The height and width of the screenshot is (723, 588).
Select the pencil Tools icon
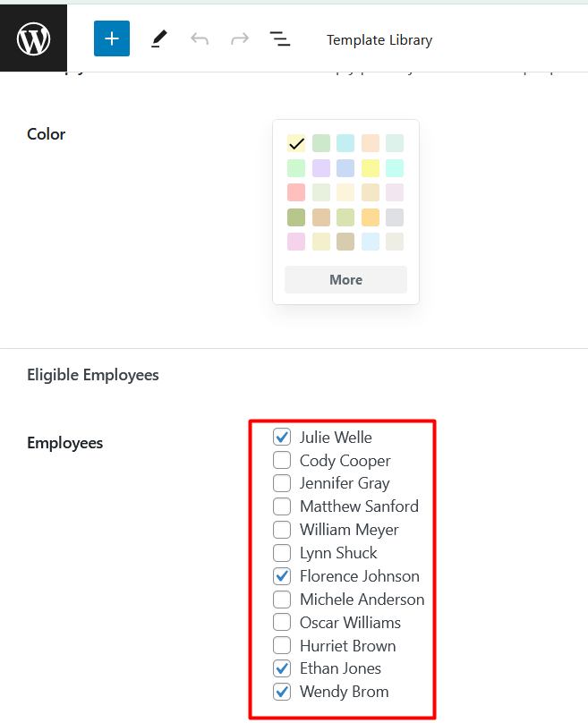pyautogui.click(x=158, y=39)
